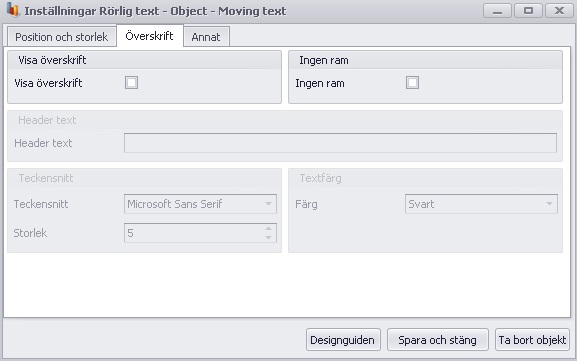Click the Svart color selection box
The width and height of the screenshot is (577, 361).
481,204
